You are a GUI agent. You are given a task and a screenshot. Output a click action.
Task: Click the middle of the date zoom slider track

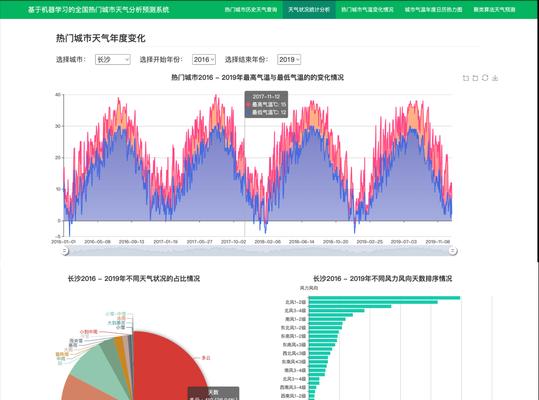(258, 251)
